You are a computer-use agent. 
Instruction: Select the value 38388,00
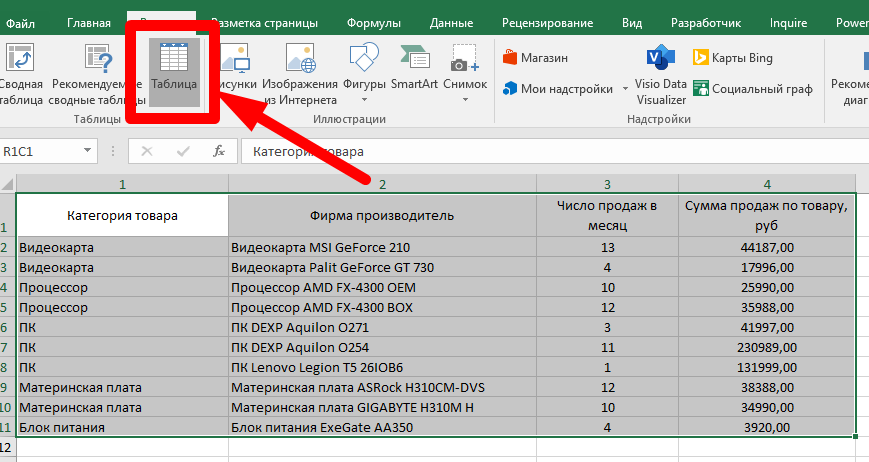[x=766, y=387]
